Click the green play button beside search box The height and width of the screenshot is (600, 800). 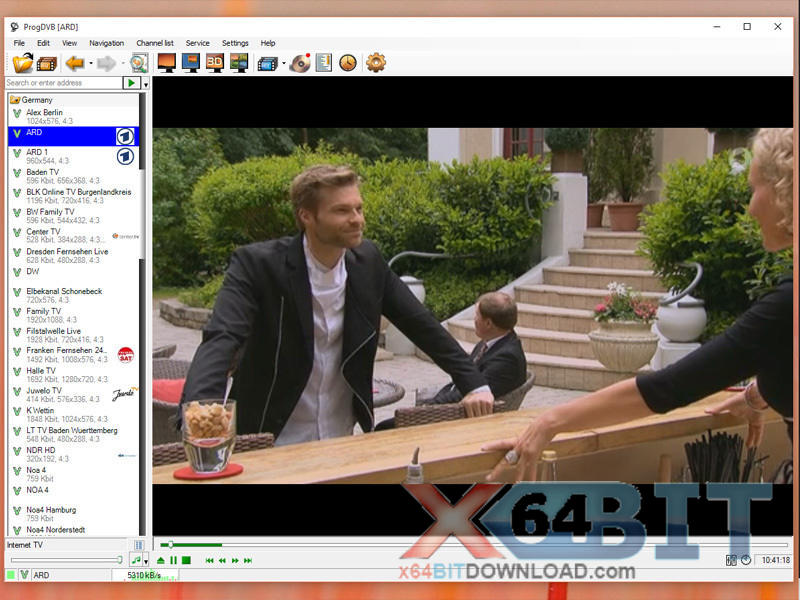132,83
